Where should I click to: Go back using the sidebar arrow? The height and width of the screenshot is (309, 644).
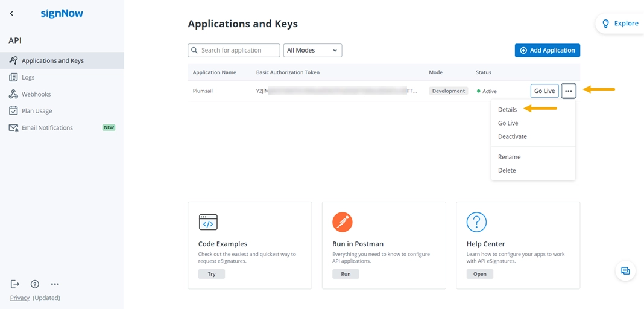11,13
